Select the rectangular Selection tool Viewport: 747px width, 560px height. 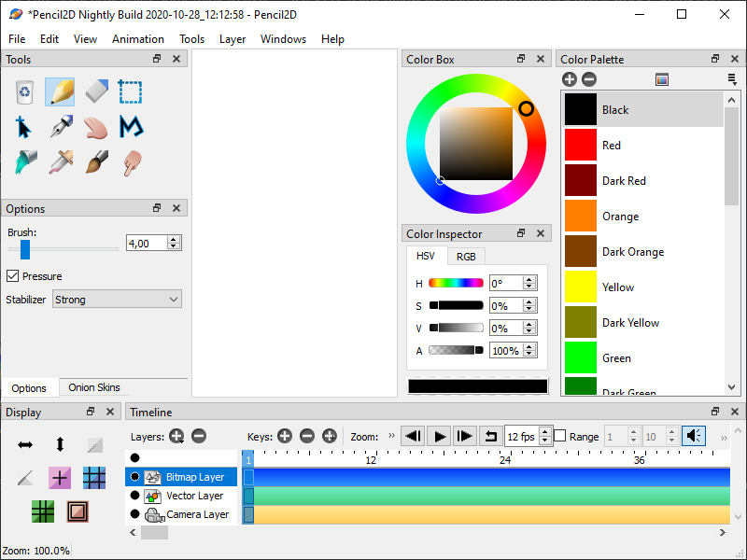coord(130,91)
